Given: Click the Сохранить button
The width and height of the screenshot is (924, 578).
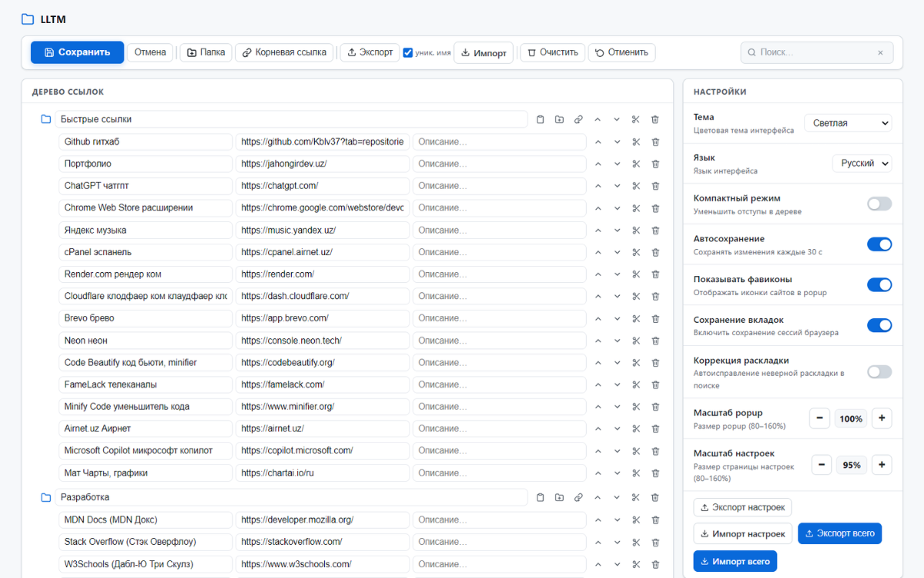Looking at the screenshot, I should click(77, 52).
